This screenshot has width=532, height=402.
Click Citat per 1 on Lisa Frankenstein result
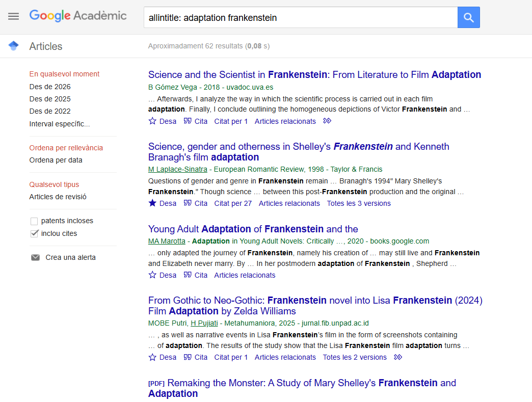click(231, 357)
